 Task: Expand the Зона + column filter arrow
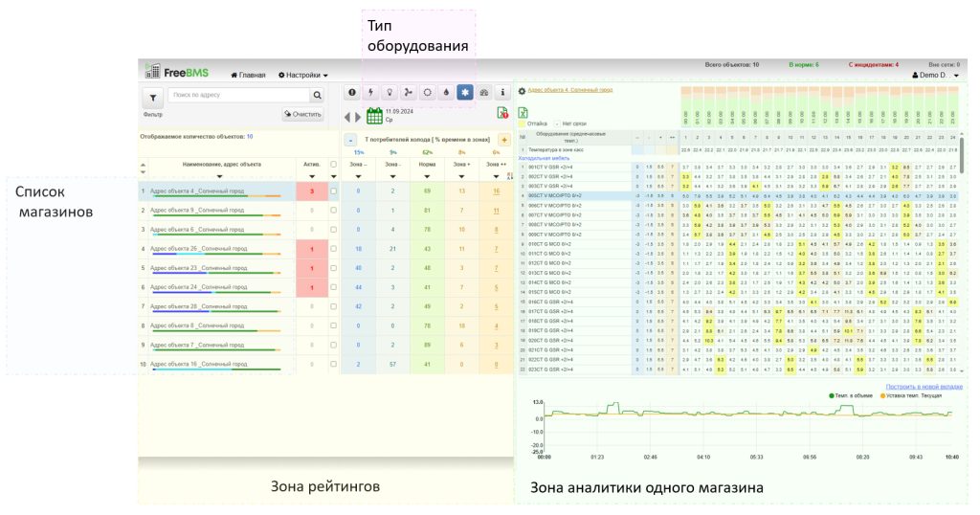pos(461,177)
